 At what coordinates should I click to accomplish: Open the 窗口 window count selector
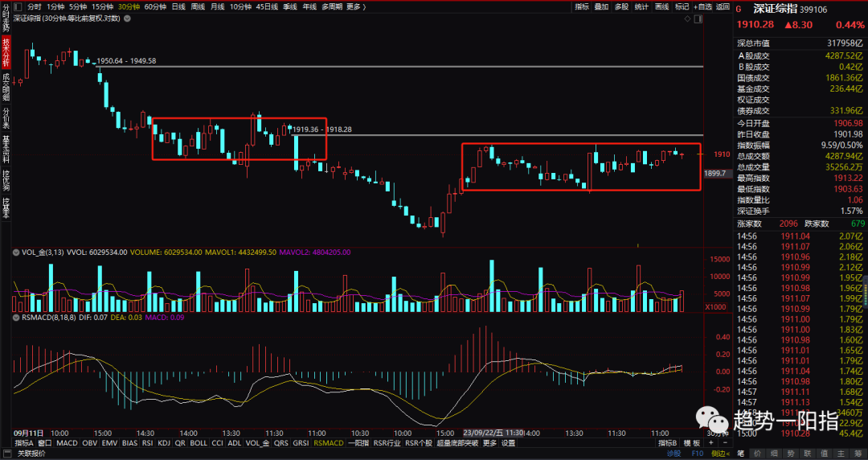click(x=45, y=443)
